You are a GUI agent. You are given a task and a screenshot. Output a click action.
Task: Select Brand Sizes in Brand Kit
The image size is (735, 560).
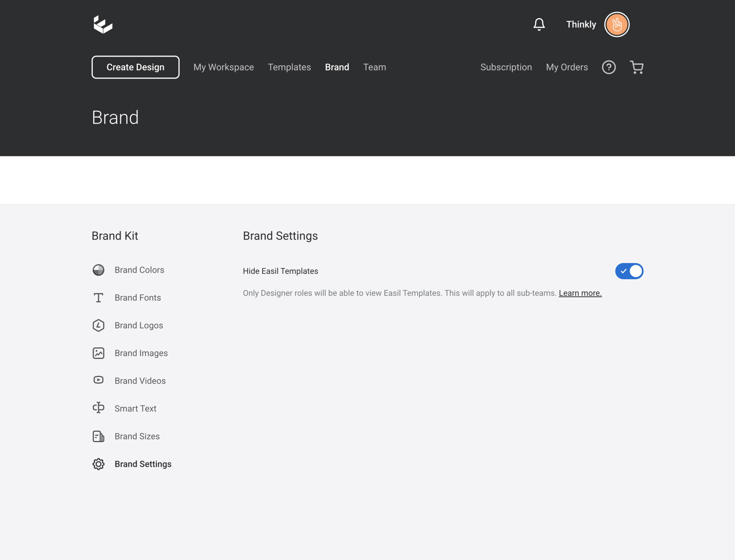point(137,436)
